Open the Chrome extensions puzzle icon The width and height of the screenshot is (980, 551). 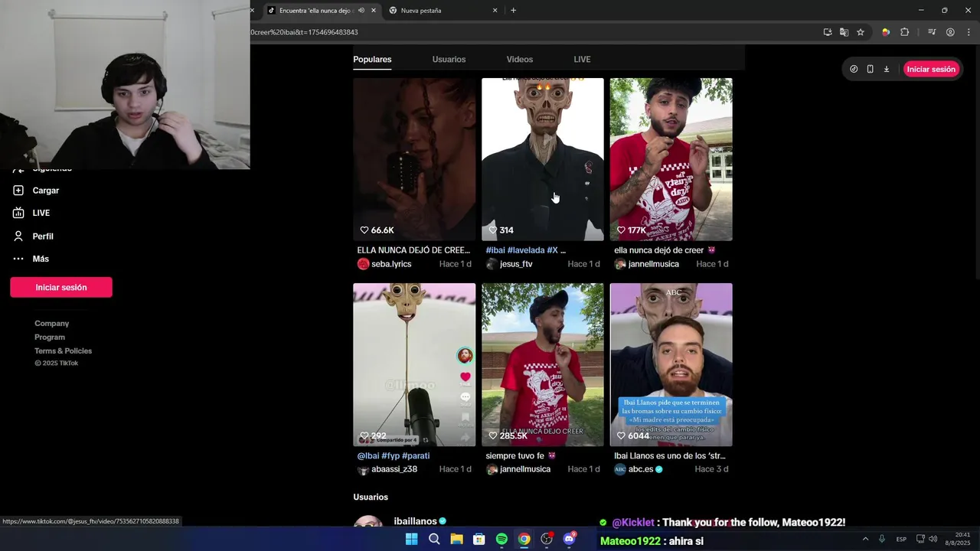(904, 32)
